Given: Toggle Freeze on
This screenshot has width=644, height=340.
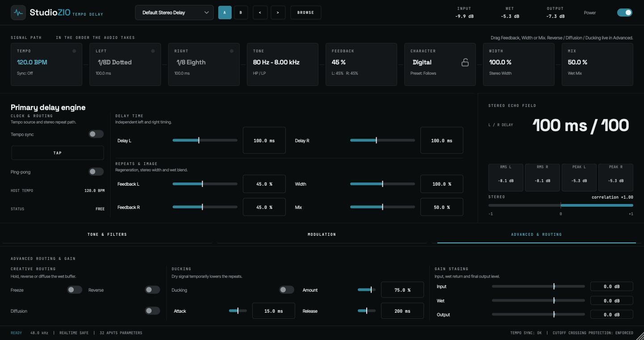Looking at the screenshot, I should [75, 290].
